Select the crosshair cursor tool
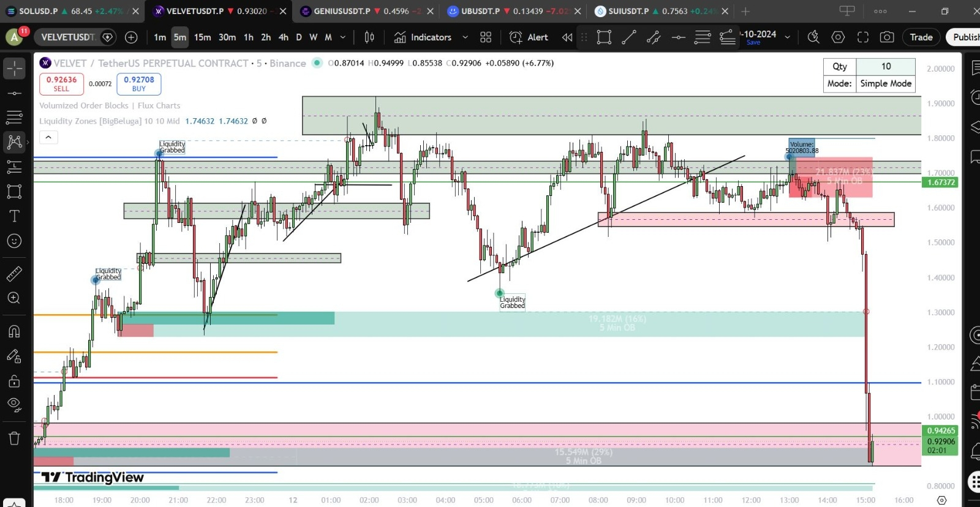Image resolution: width=980 pixels, height=507 pixels. (x=14, y=68)
